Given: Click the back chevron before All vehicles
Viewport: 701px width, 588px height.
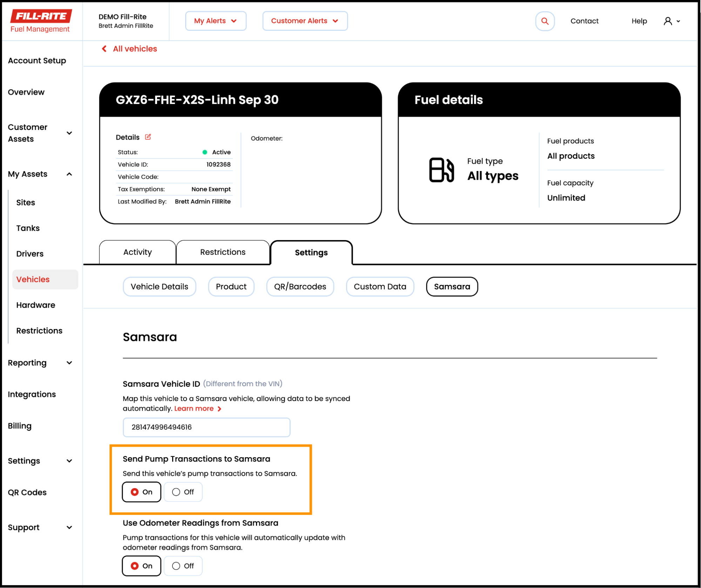Looking at the screenshot, I should coord(104,49).
